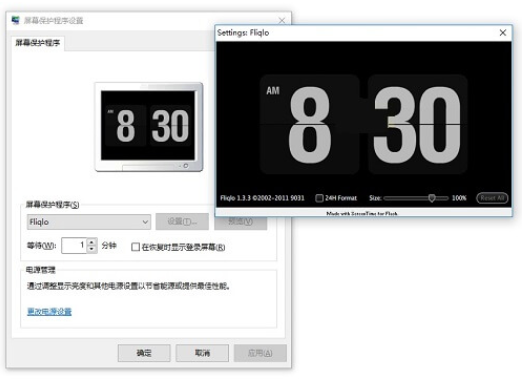Click the 取消 button
The image size is (531, 381).
(202, 353)
